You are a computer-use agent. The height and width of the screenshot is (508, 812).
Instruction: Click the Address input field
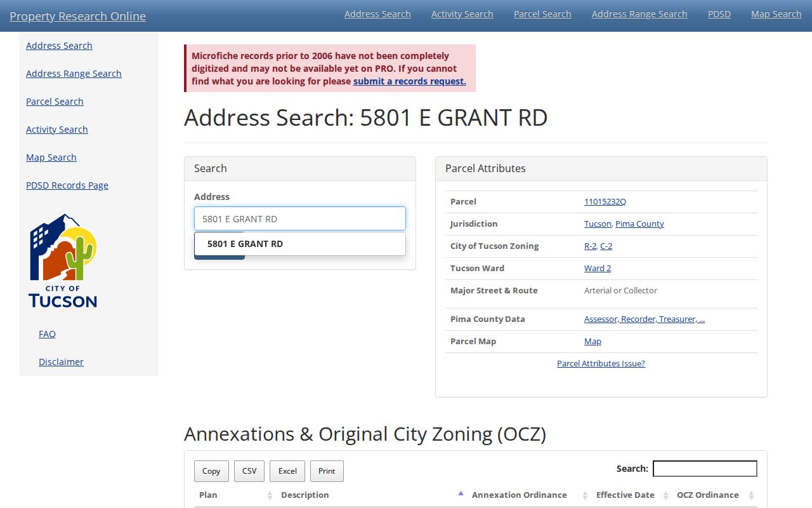click(300, 218)
